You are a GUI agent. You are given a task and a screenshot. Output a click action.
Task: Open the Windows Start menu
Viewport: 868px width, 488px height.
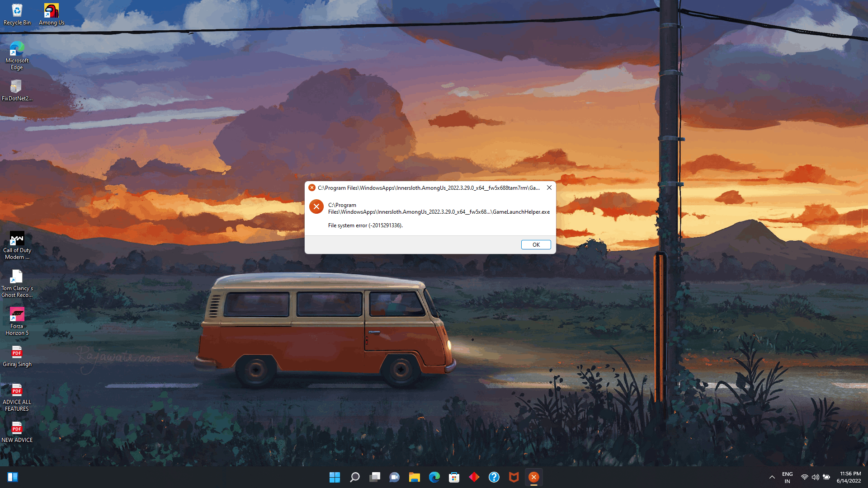click(335, 477)
